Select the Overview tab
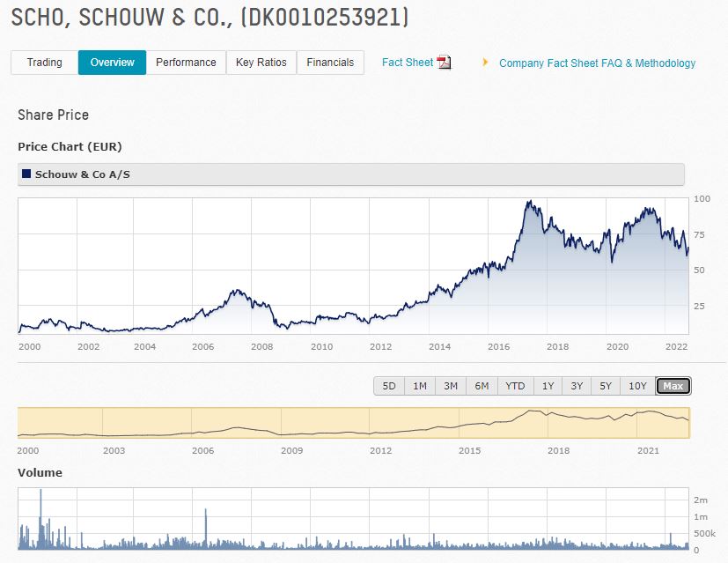 (x=112, y=63)
